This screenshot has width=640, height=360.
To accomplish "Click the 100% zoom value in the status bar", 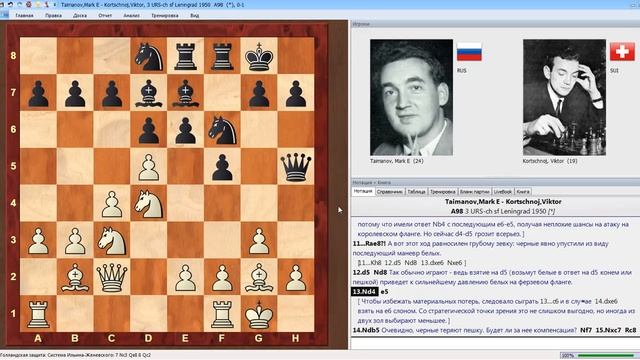I will click(568, 356).
